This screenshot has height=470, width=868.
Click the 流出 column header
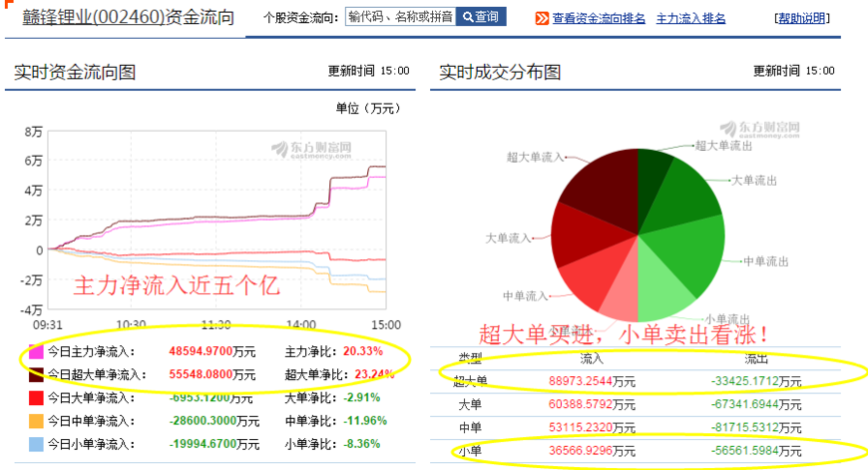(x=755, y=358)
